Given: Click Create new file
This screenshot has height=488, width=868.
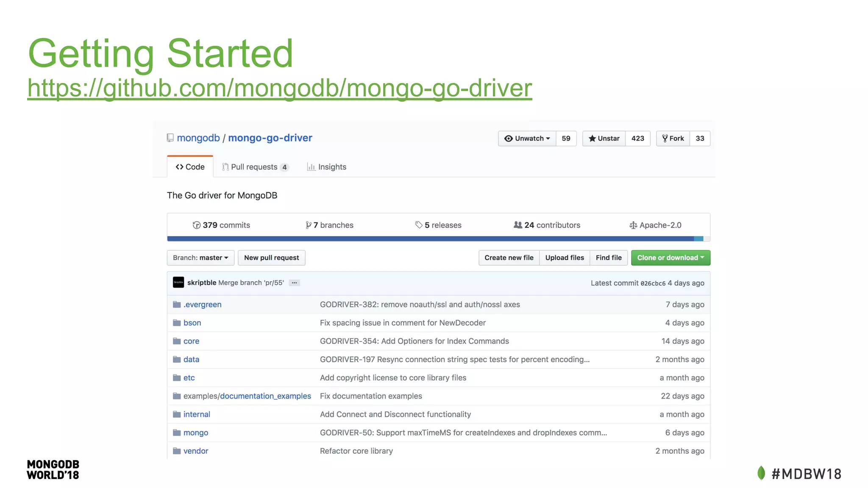Looking at the screenshot, I should pos(509,258).
